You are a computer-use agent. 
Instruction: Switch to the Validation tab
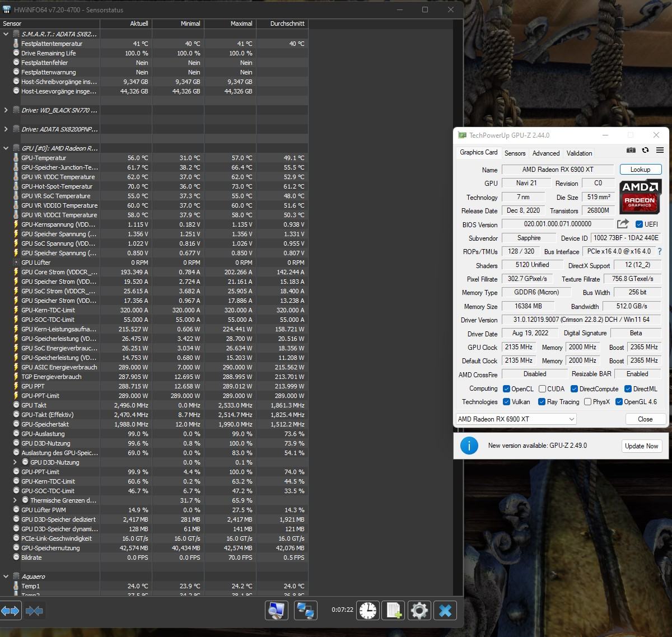(x=579, y=153)
